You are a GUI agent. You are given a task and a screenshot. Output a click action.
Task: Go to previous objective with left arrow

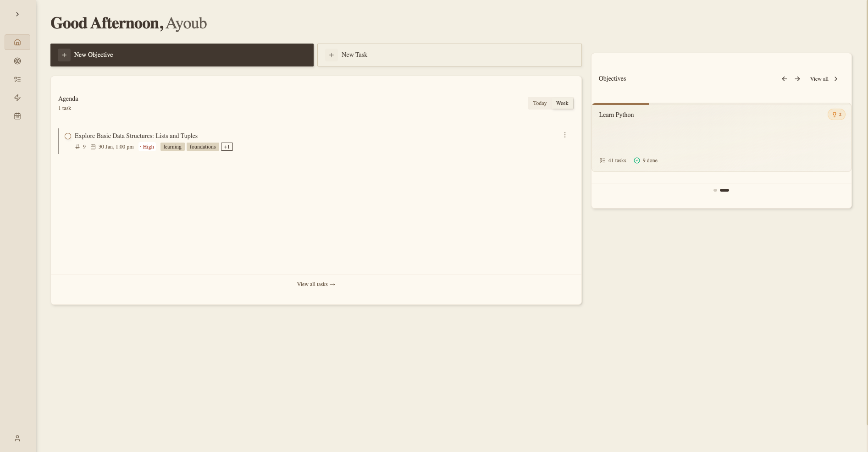coord(785,79)
